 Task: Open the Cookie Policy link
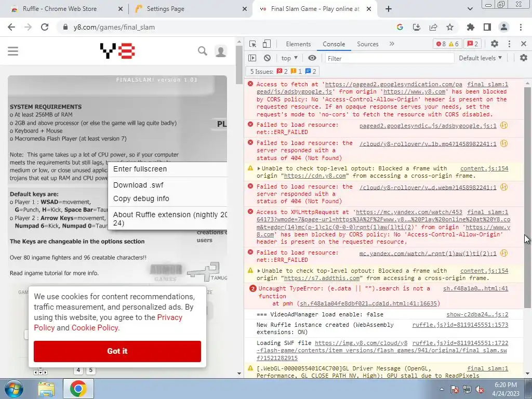point(95,328)
